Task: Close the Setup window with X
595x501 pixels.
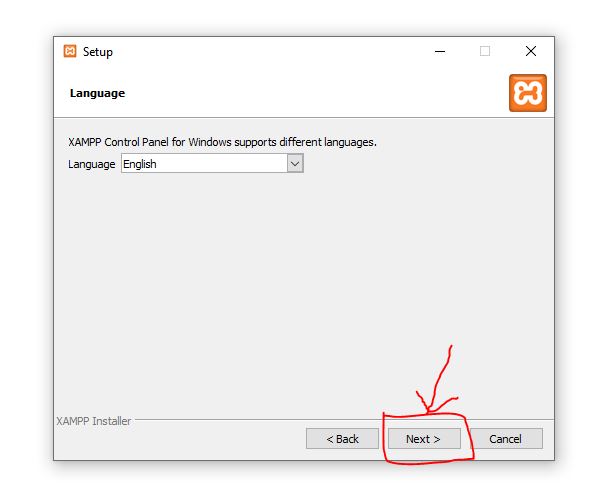Action: point(531,51)
